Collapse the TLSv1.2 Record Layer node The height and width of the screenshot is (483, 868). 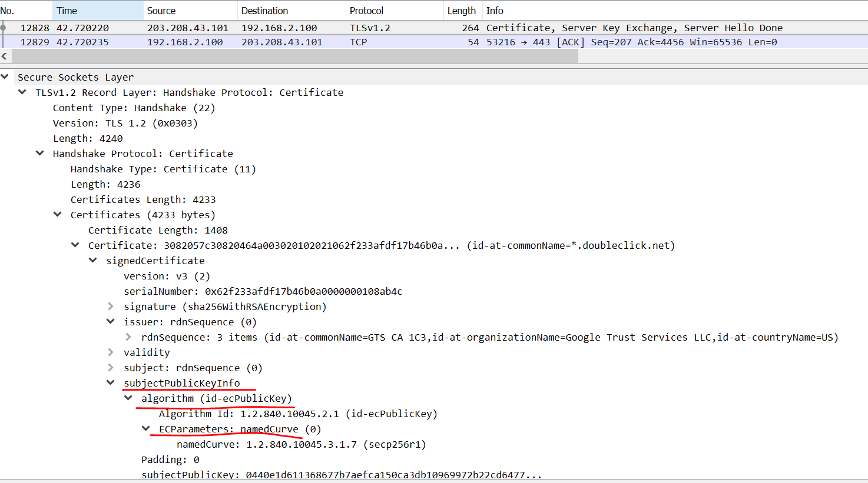(x=22, y=92)
